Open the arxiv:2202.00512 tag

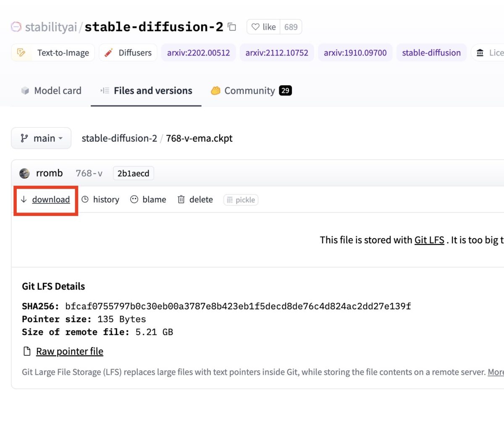[199, 53]
